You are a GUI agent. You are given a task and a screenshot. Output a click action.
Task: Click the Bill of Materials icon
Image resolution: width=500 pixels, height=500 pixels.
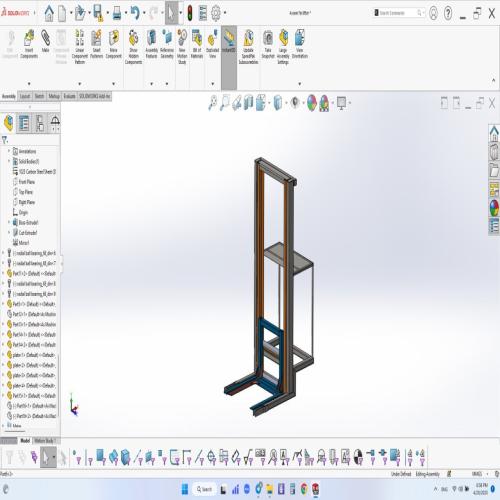click(x=197, y=44)
